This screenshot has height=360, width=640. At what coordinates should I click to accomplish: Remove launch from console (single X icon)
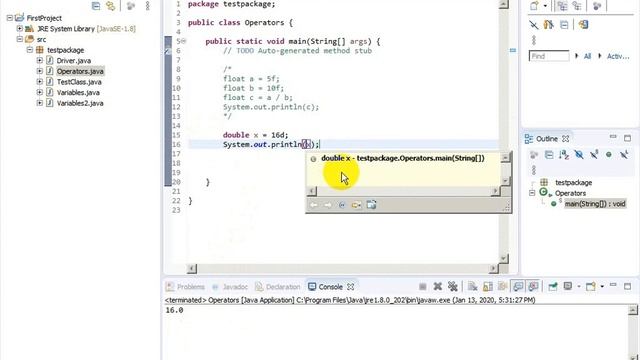438,287
